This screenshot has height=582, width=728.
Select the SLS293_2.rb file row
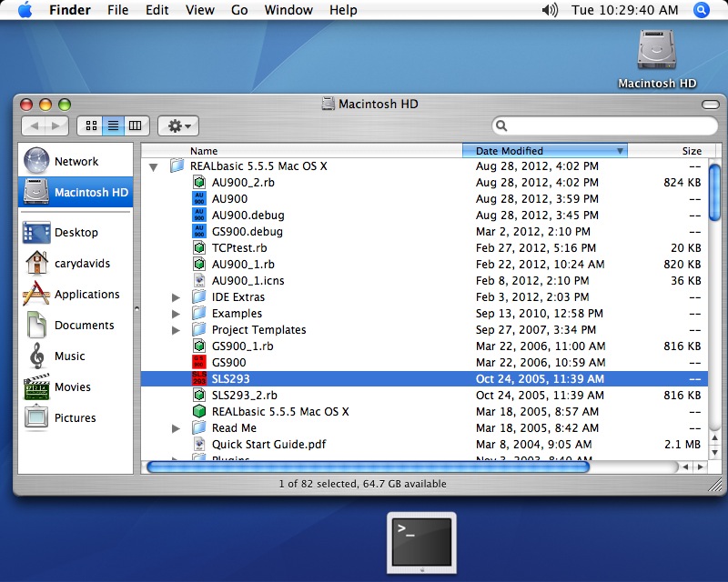[x=424, y=395]
